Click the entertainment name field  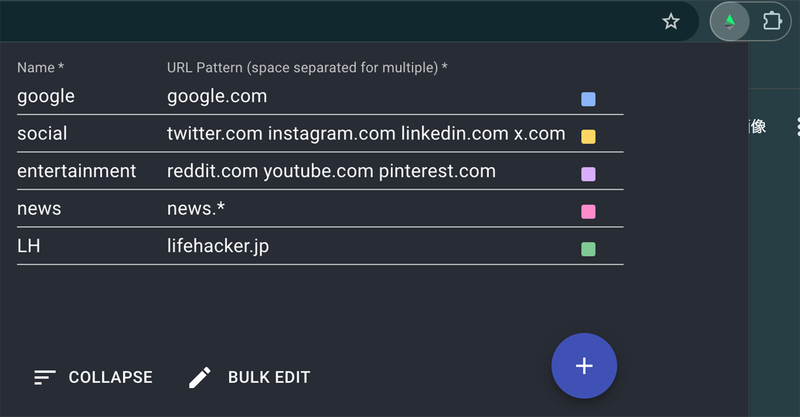pos(85,171)
